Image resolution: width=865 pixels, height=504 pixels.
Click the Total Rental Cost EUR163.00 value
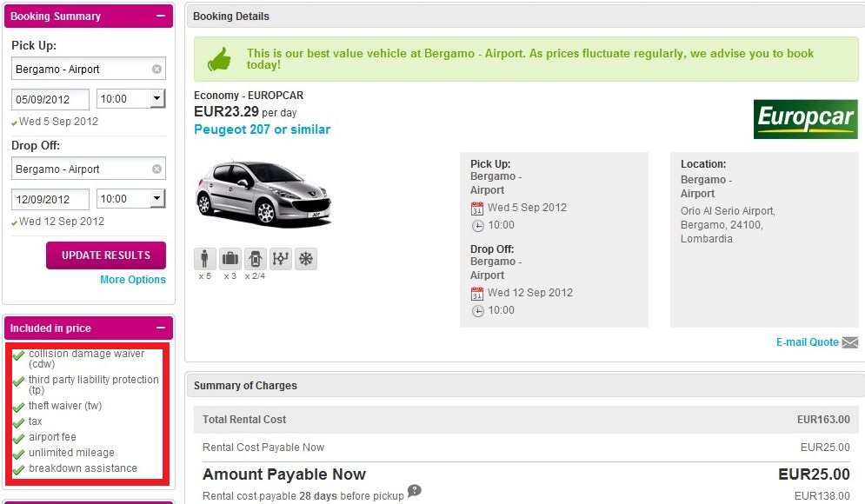(x=823, y=420)
